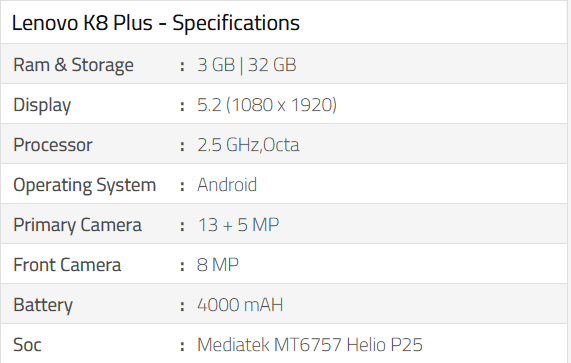Click the Android value text

point(227,185)
